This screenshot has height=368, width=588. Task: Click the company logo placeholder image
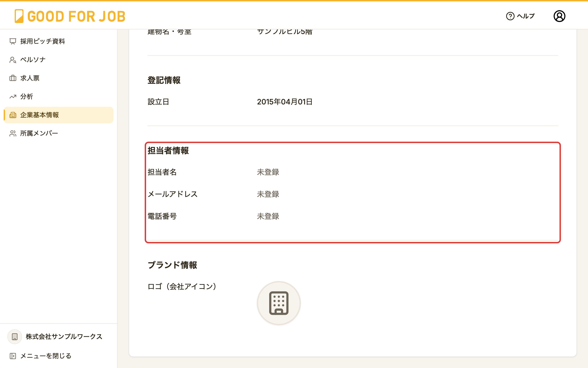pos(279,303)
